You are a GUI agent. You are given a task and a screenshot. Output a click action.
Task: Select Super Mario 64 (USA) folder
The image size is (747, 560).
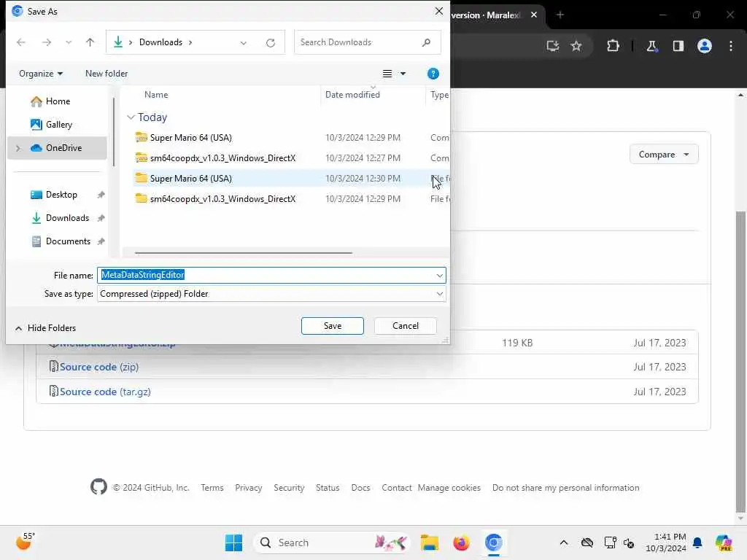pyautogui.click(x=191, y=179)
